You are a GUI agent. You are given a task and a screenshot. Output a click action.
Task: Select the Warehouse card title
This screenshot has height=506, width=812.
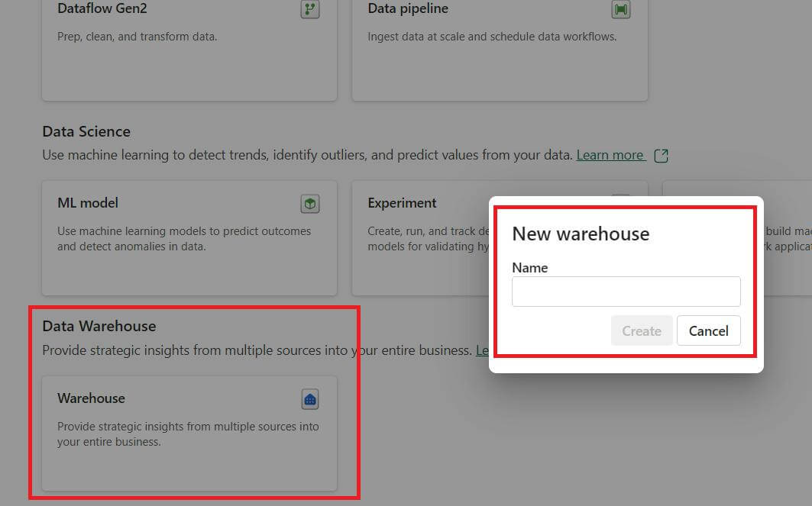click(91, 398)
